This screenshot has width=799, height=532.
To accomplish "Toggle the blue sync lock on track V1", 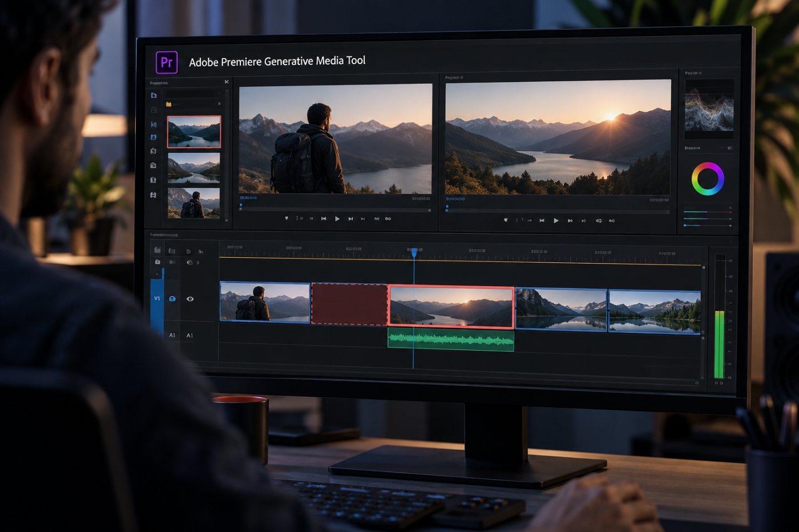I will coord(172,299).
